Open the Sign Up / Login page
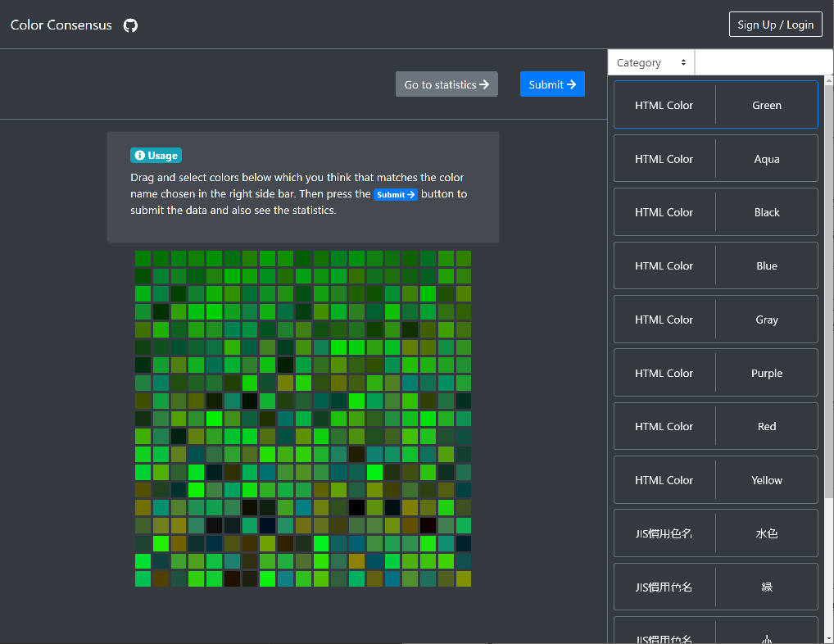 pyautogui.click(x=775, y=25)
